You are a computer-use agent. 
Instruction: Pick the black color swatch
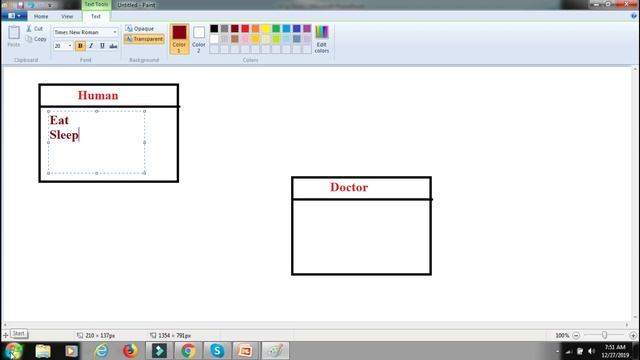click(214, 28)
